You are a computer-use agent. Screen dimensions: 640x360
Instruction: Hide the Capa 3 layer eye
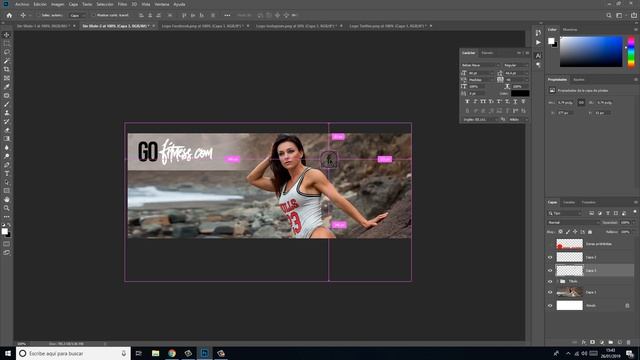pyautogui.click(x=550, y=270)
